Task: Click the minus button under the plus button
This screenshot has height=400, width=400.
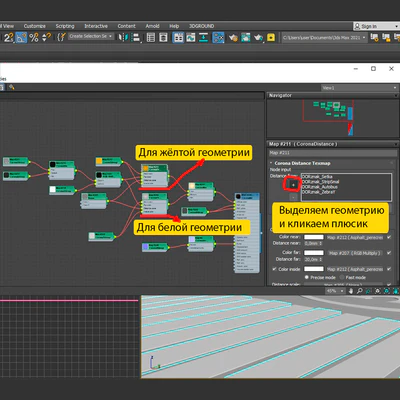Action: point(293,197)
